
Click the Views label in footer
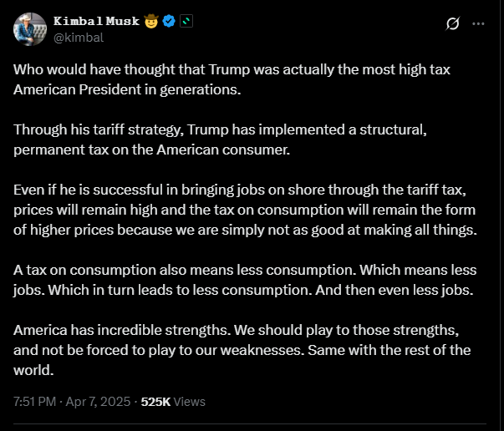tap(190, 402)
